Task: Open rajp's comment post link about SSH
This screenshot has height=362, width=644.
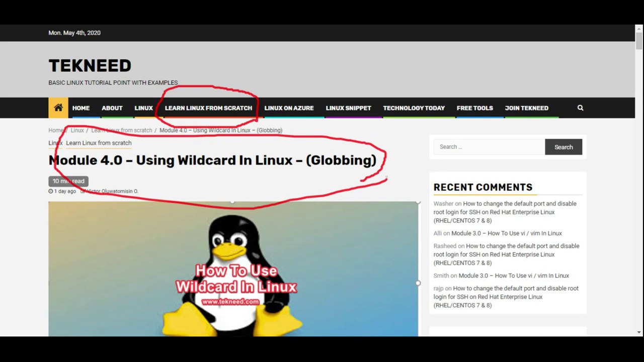Action: (506, 297)
